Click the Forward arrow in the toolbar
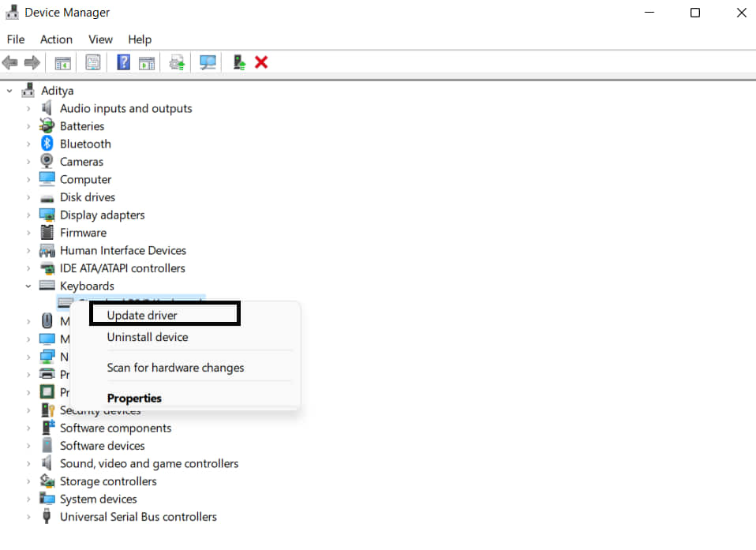 [x=32, y=62]
